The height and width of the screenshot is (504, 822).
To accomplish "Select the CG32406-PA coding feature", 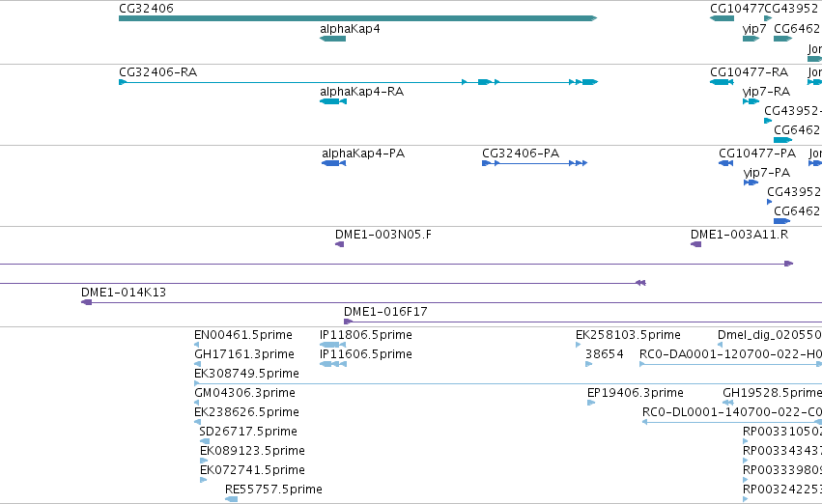I will (x=535, y=163).
